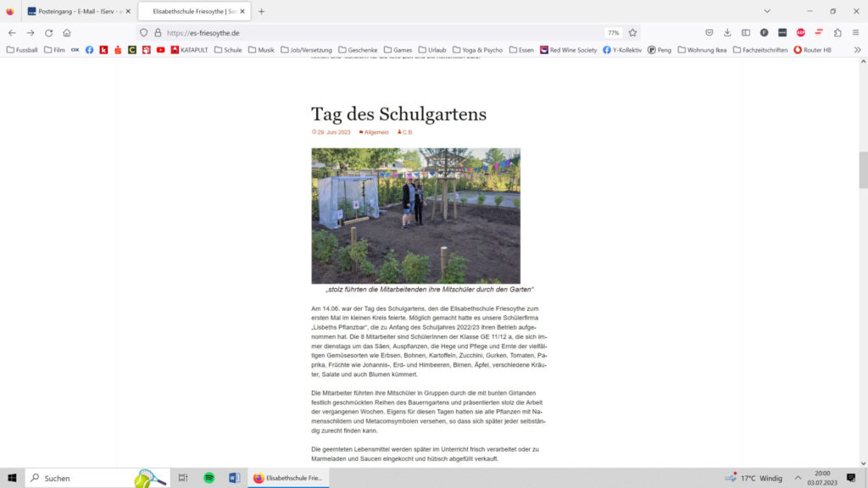Open the extensions puzzle menu
Viewport: 868px width, 488px height.
[x=837, y=33]
